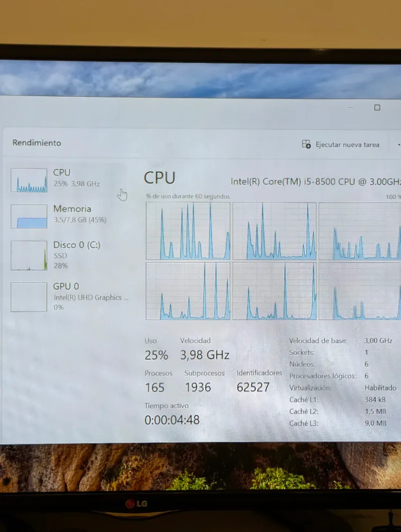Viewport: 401px width, 532px height.
Task: Click the Caché L1 value 384 kB
Action: click(375, 400)
